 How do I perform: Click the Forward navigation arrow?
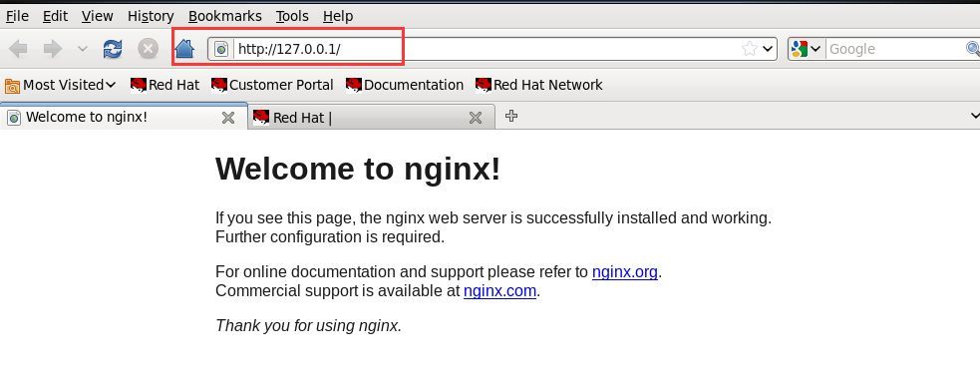coord(53,49)
